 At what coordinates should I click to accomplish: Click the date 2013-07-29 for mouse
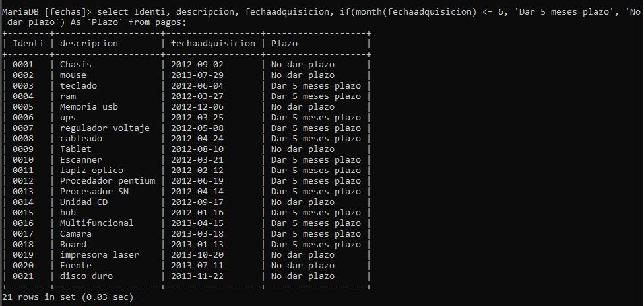(x=197, y=75)
